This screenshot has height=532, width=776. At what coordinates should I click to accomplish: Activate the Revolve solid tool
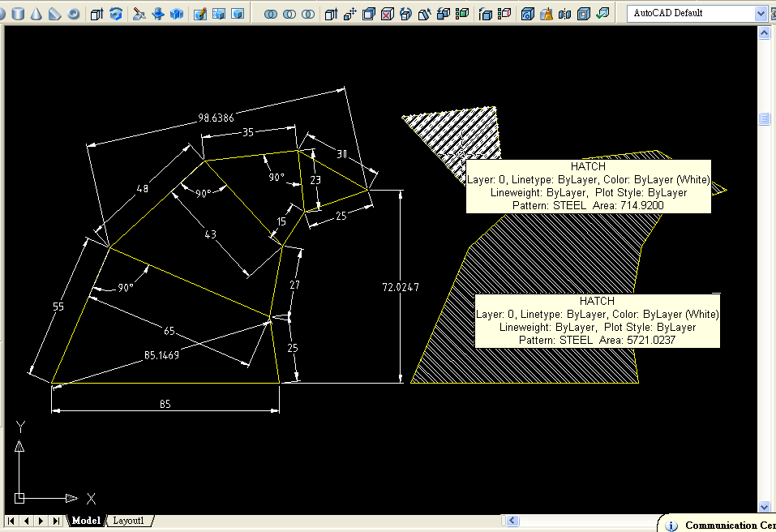(x=116, y=13)
